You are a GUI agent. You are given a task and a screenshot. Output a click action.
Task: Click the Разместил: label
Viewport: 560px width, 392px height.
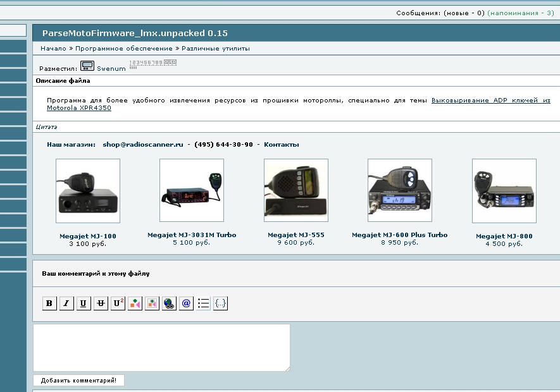(58, 68)
